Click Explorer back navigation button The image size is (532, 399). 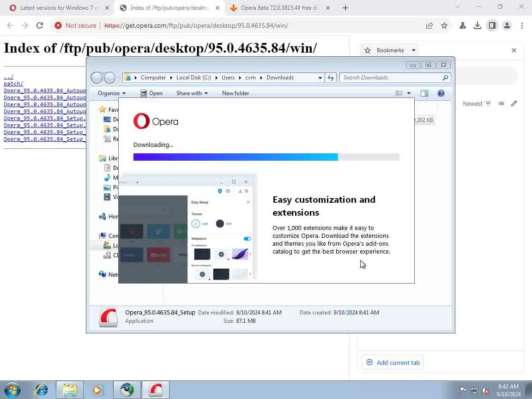pyautogui.click(x=97, y=78)
